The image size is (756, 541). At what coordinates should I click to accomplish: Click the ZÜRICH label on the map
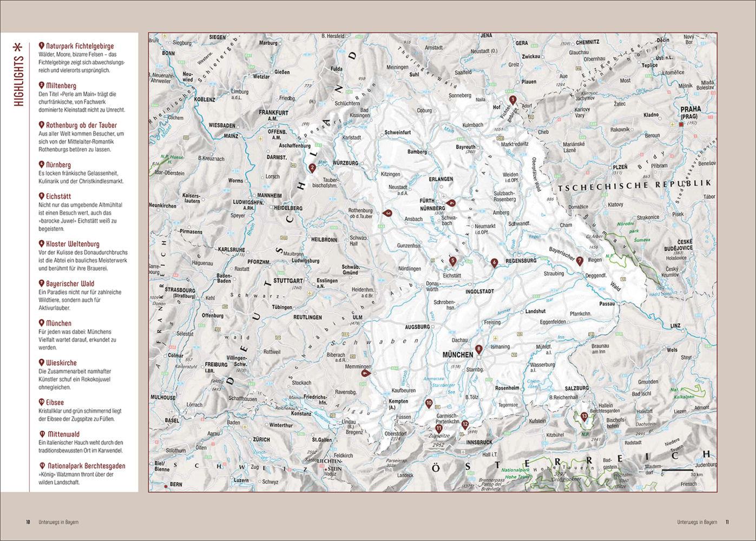[261, 439]
